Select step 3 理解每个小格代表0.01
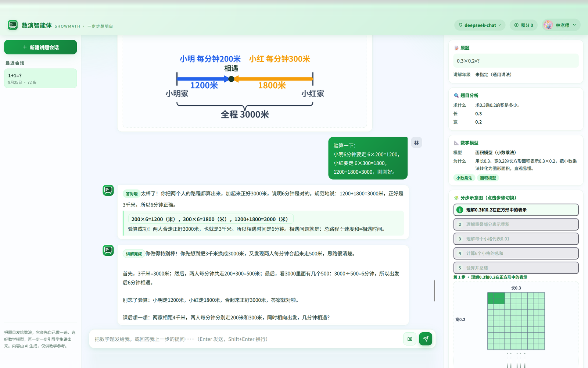 point(516,239)
